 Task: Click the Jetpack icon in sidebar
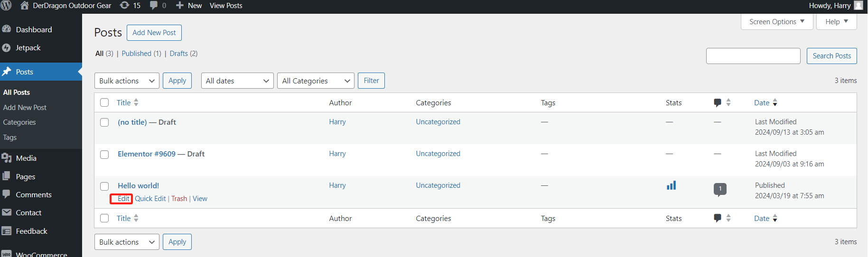coord(6,48)
